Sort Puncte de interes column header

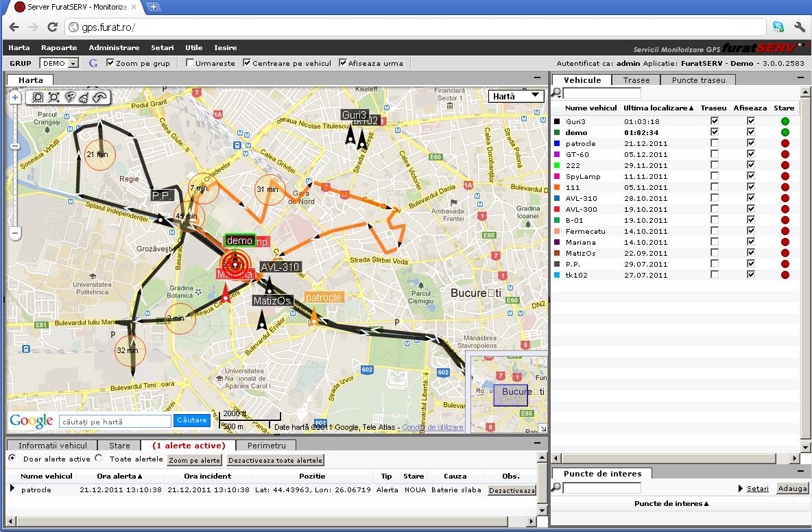[671, 503]
